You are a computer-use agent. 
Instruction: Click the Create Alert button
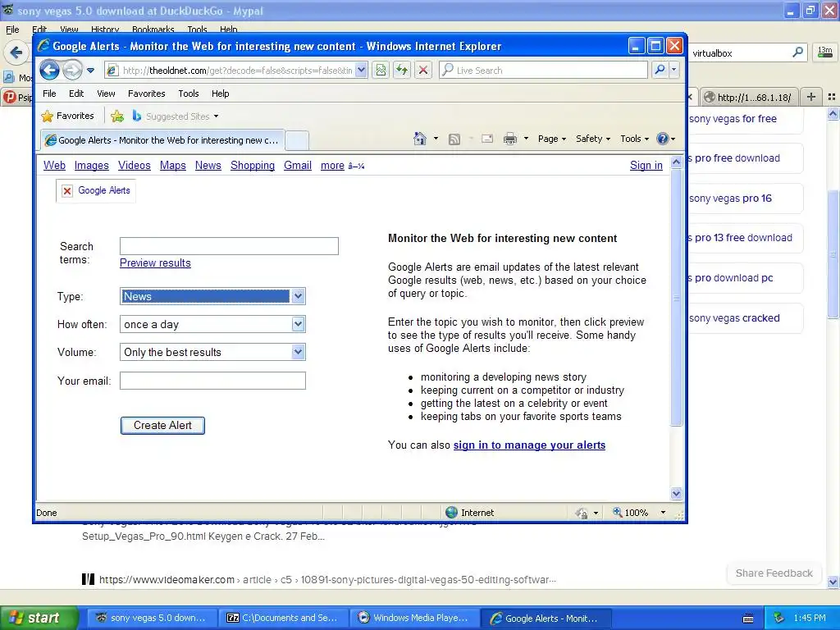(163, 426)
